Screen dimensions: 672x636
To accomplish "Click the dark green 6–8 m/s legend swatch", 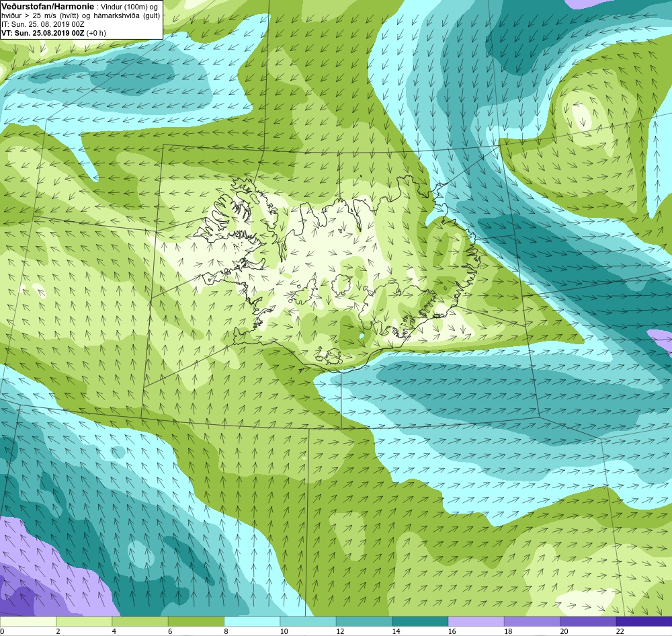I will click(x=196, y=621).
